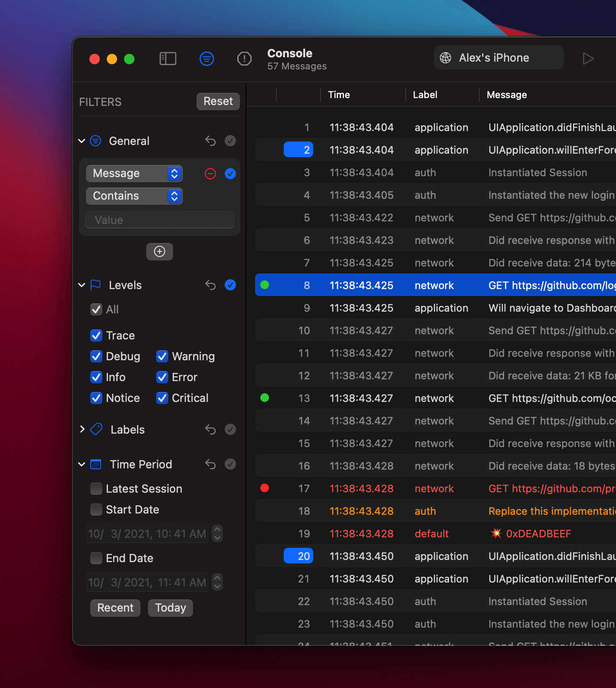The image size is (616, 688).
Task: Enable the Start Date checkbox
Action: point(96,510)
